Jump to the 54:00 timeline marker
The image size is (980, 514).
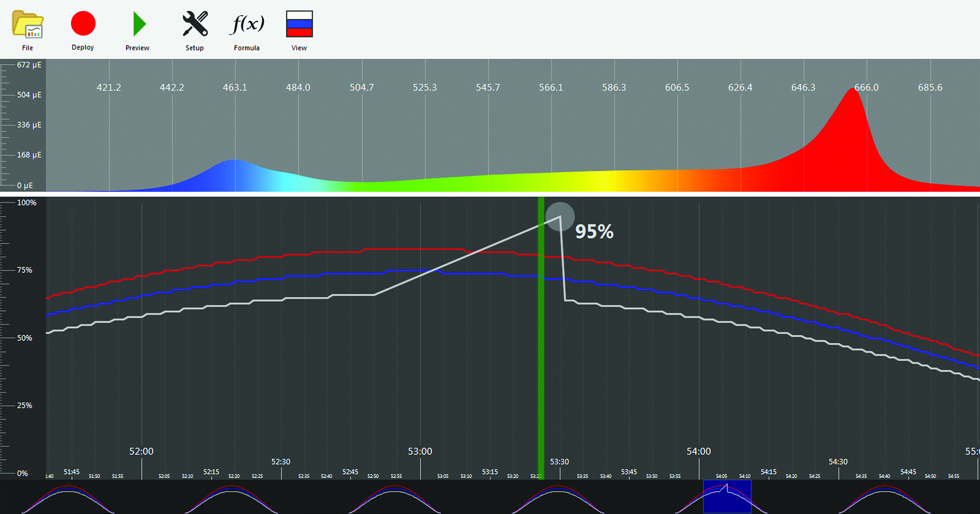coord(699,451)
